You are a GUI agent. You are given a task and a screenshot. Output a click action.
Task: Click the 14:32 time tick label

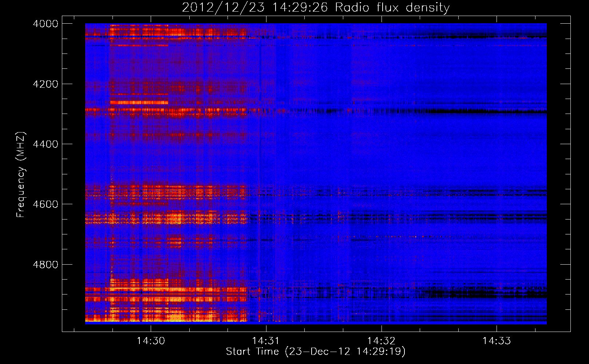point(382,341)
